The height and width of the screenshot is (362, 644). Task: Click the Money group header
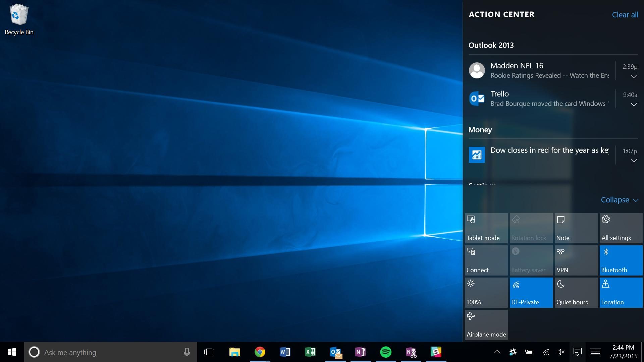pyautogui.click(x=480, y=130)
